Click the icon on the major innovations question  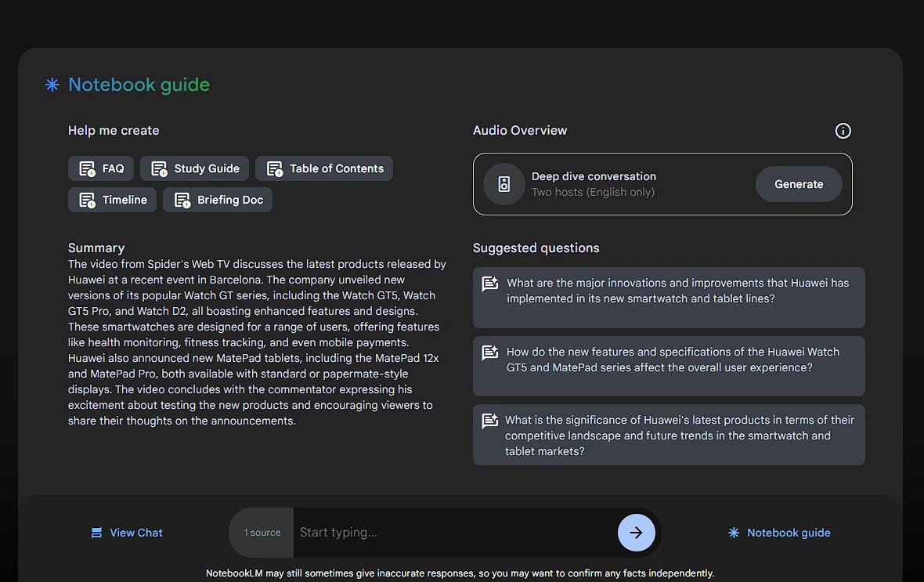490,284
